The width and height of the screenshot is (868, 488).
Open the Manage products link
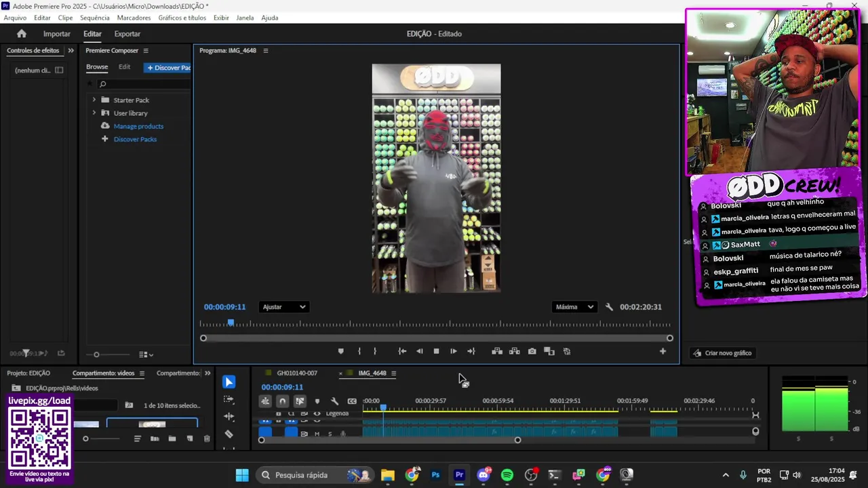point(138,126)
